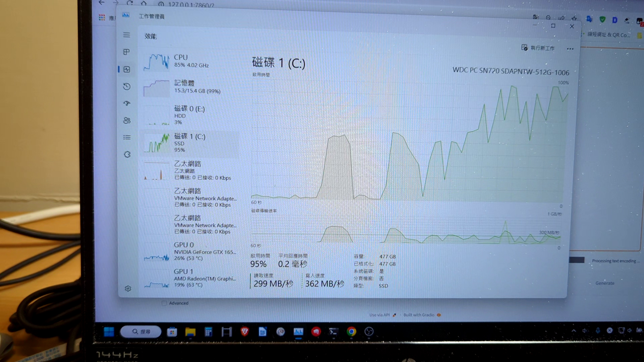Show hidden tray icons chevron
This screenshot has width=644, height=362.
pos(574,330)
